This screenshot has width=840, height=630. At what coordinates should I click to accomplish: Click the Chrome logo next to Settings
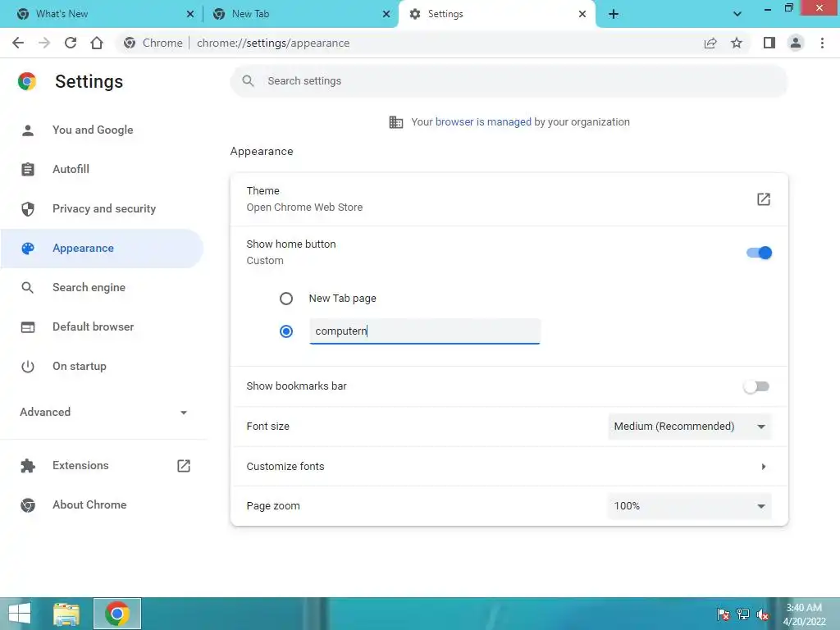click(x=27, y=81)
